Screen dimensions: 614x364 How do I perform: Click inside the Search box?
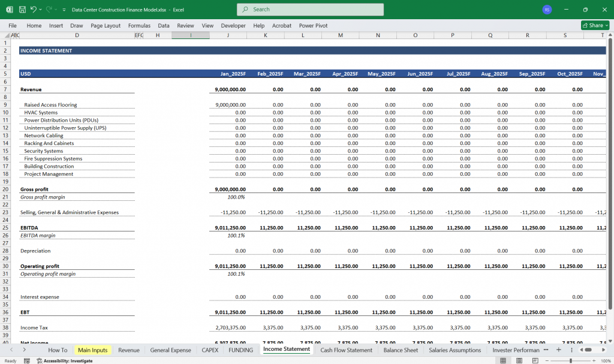[310, 9]
